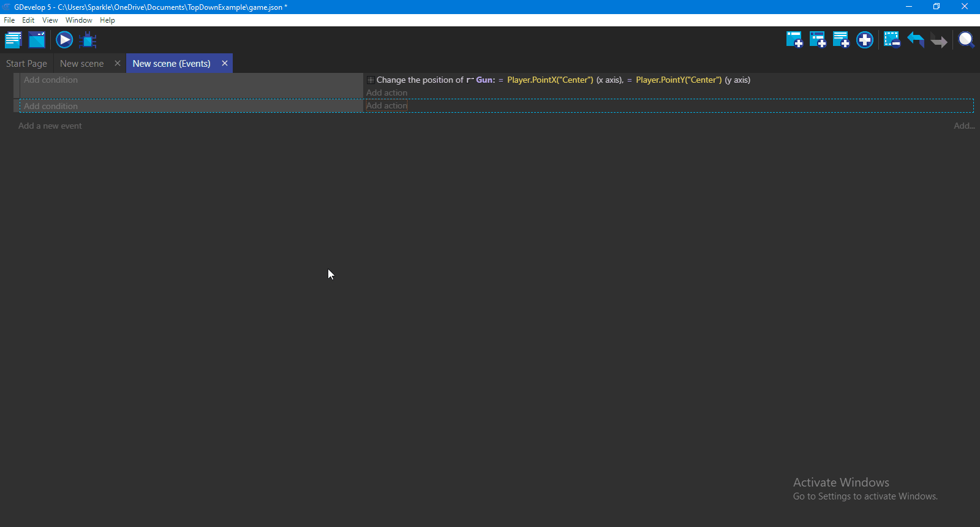Click the circular plus add-other-event icon

865,40
